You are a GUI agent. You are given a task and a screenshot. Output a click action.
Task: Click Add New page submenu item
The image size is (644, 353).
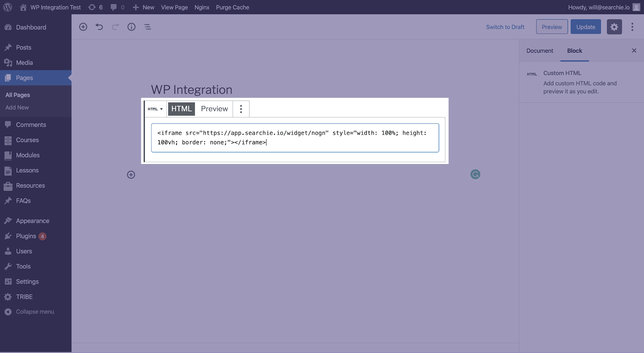17,107
